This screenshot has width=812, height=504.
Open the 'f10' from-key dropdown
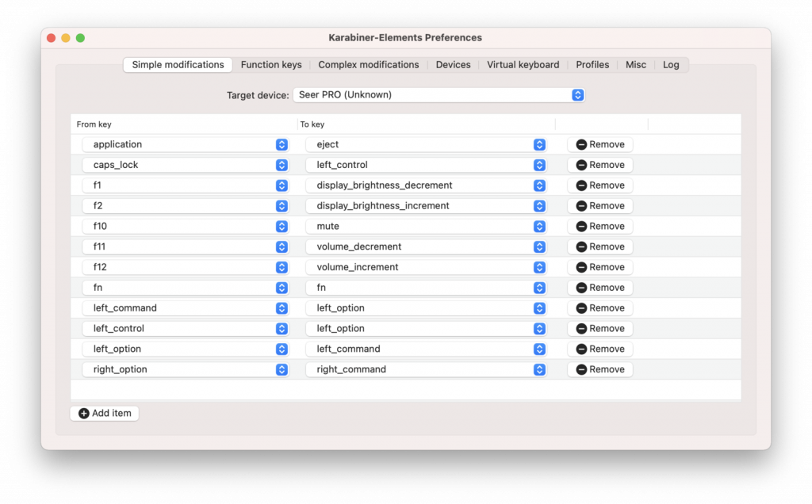[185, 226]
